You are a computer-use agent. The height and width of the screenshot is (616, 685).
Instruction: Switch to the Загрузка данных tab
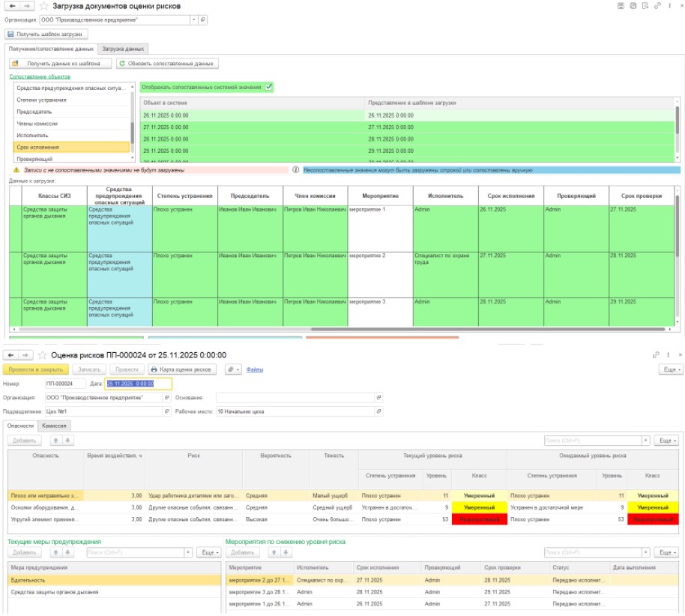click(x=123, y=49)
